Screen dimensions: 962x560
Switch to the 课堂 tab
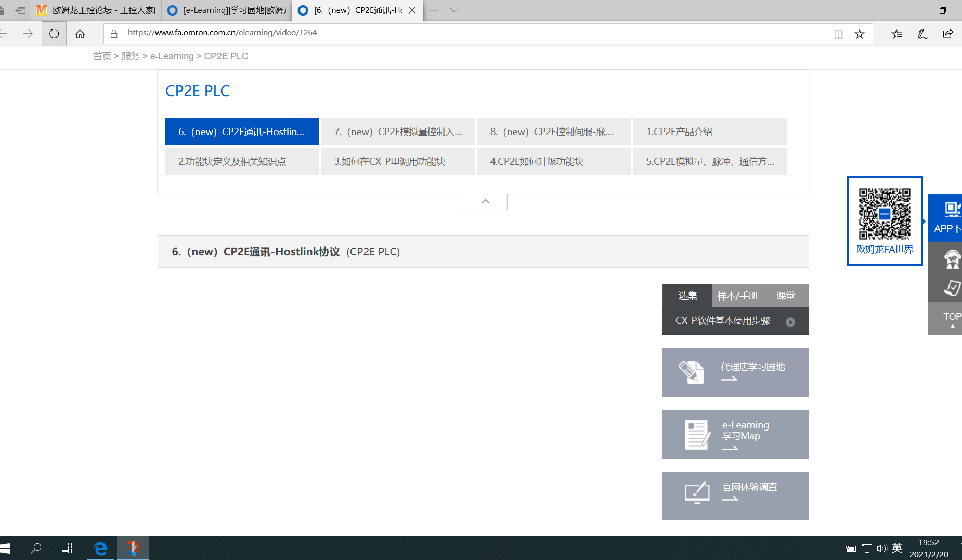(785, 296)
